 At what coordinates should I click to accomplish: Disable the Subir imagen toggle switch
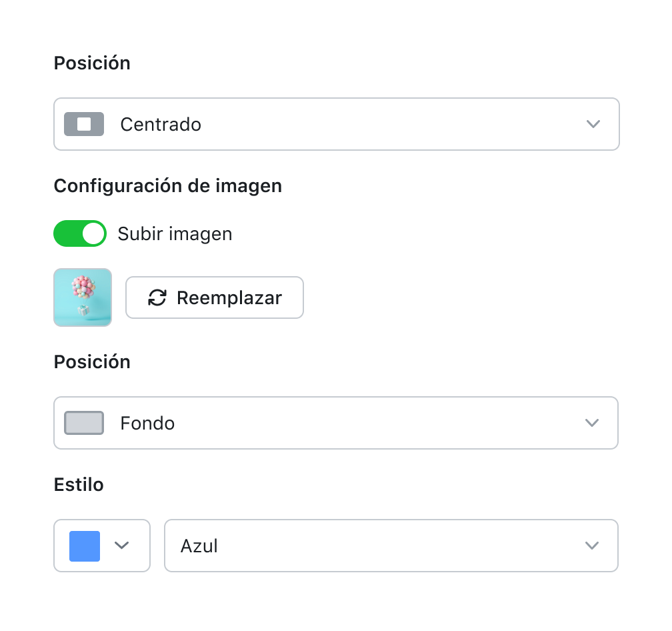click(80, 233)
